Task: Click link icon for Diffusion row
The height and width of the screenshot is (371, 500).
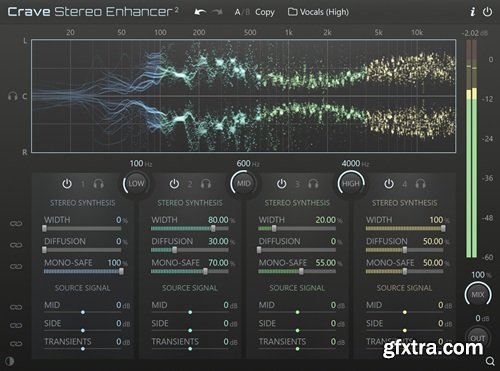Action: click(16, 245)
